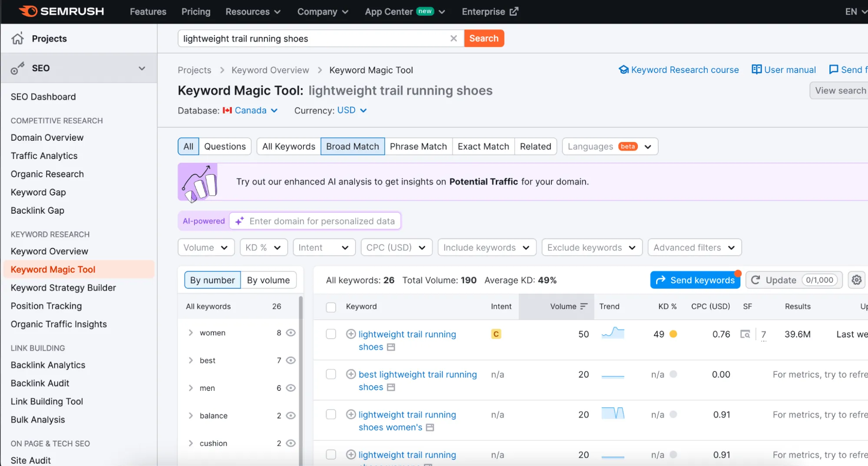868x466 pixels.
Task: Click the SERP preview icon in the first row
Action: 745,334
